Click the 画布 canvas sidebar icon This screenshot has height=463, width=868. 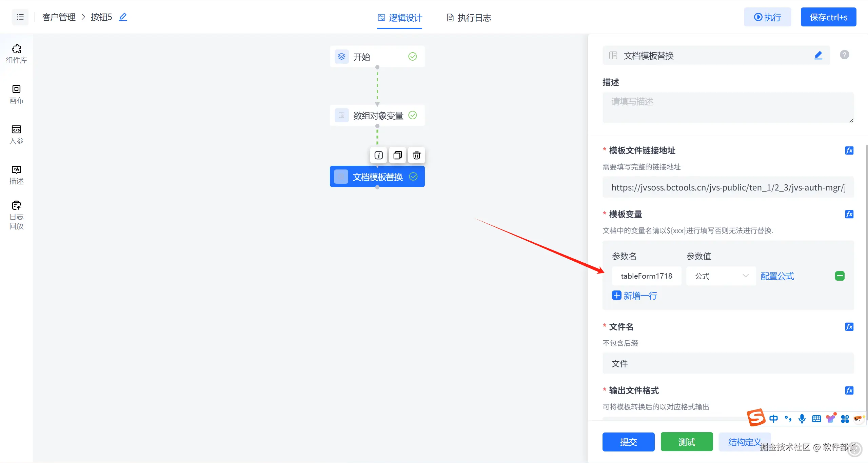(16, 94)
